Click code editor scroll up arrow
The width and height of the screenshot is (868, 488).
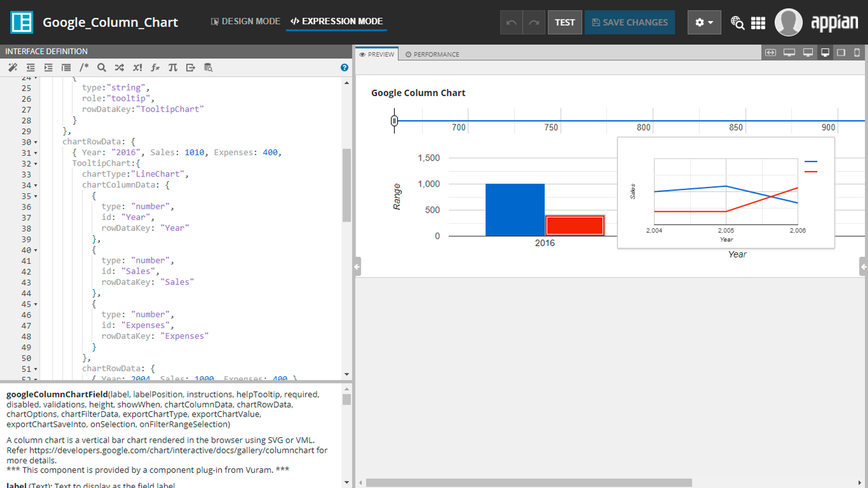[347, 83]
